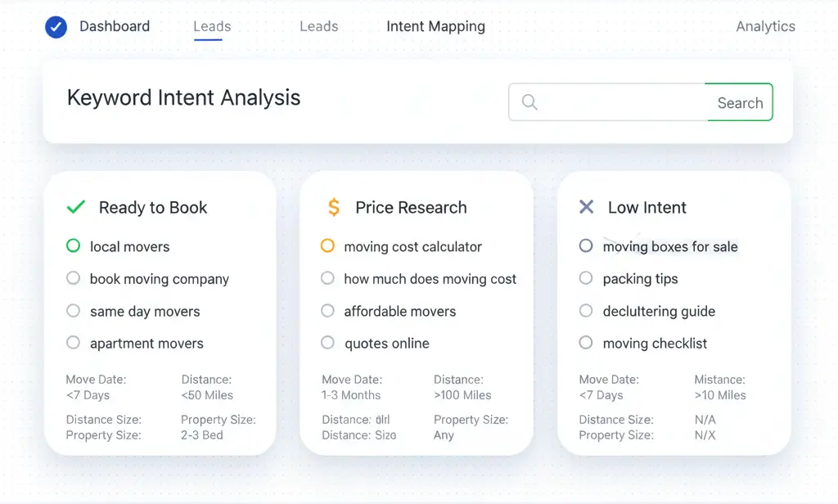The height and width of the screenshot is (504, 838).
Task: Click the magnifier icon in search box
Action: coord(529,101)
